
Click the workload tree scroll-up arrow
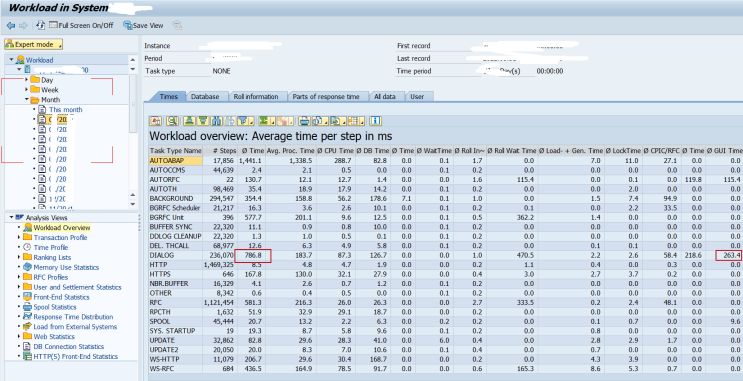click(x=133, y=60)
